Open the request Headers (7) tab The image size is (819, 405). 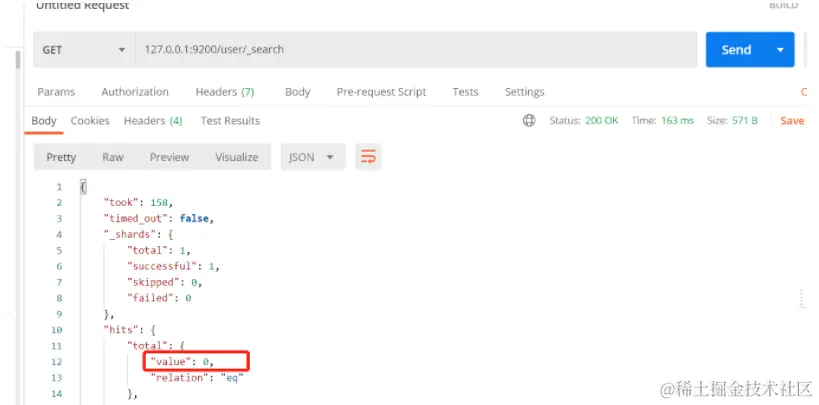225,92
